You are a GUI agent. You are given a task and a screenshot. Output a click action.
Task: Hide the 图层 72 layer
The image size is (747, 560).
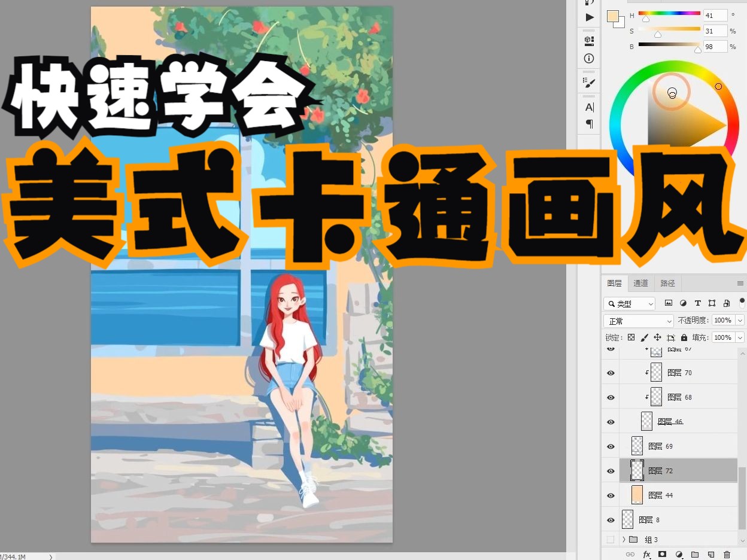tap(610, 471)
